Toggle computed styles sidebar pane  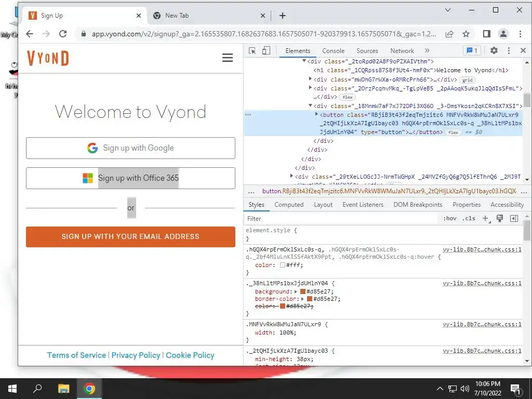click(514, 219)
